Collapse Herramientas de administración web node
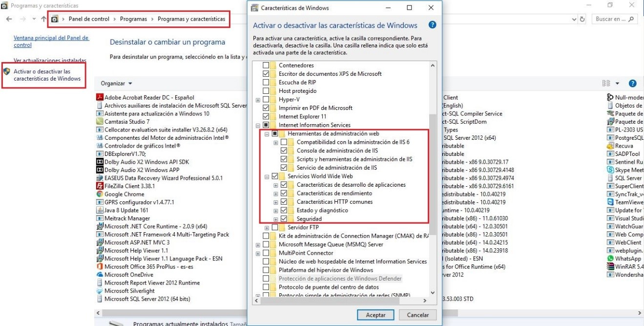The image size is (644, 326). point(267,134)
